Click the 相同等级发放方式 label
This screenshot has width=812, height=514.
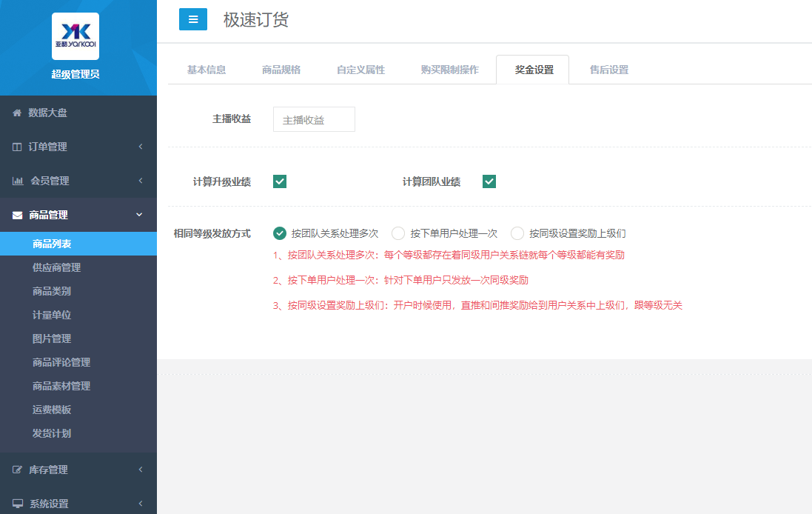[x=212, y=234]
